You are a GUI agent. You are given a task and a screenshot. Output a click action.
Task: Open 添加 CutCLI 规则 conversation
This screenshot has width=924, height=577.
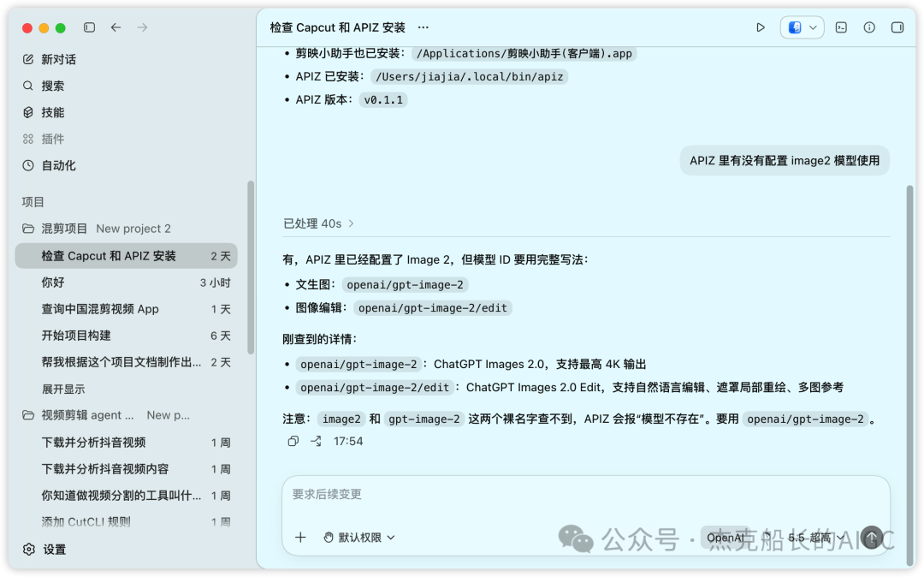pos(127,521)
